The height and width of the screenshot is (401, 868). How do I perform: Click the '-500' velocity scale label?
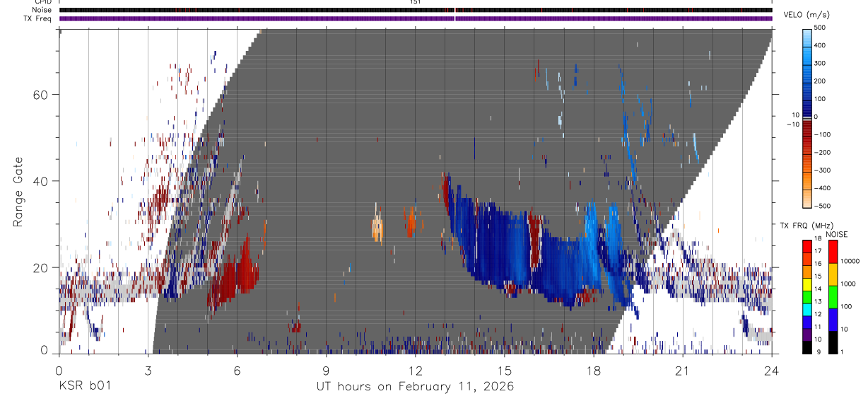tap(822, 206)
